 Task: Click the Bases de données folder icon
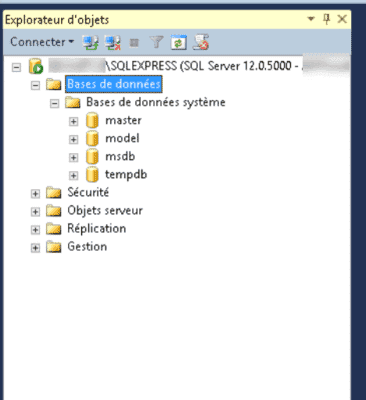click(x=53, y=84)
